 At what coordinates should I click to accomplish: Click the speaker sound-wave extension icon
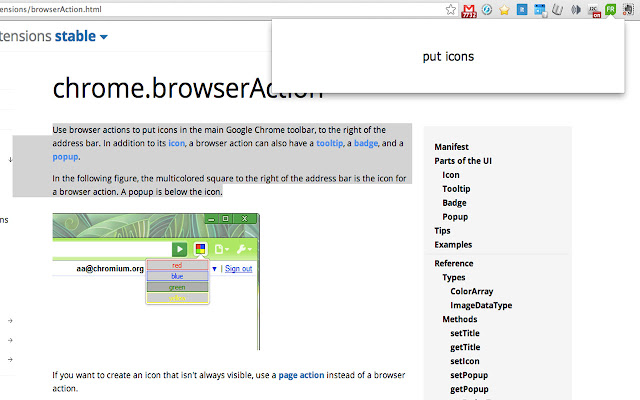pos(576,9)
